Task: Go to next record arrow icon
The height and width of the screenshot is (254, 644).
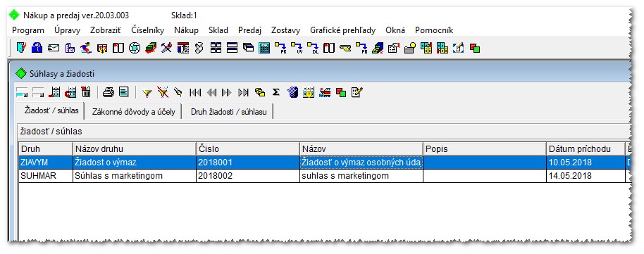Action: [226, 92]
